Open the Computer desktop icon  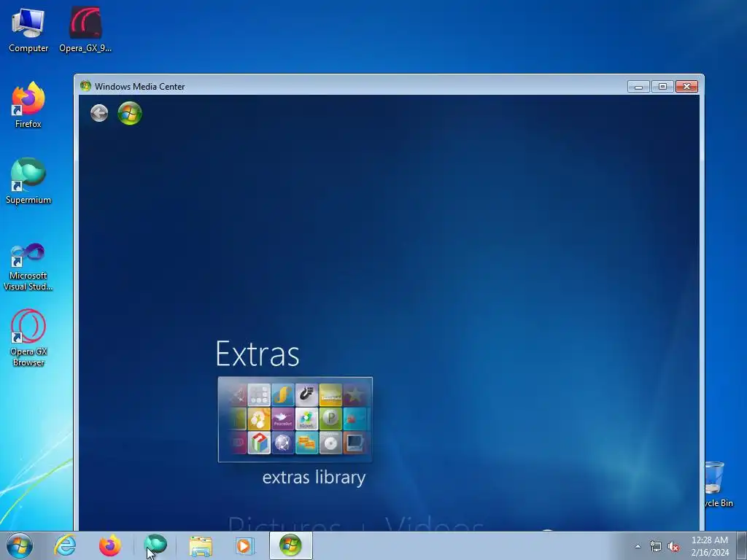point(28,29)
